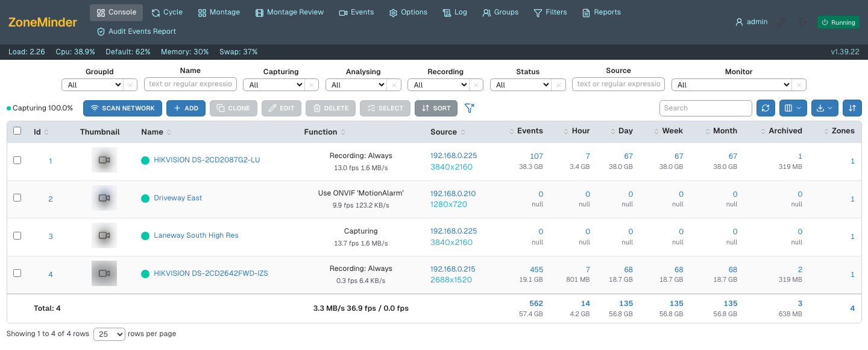The height and width of the screenshot is (350, 868).
Task: Click the camera thumbnail for Driveway East
Action: click(x=104, y=198)
